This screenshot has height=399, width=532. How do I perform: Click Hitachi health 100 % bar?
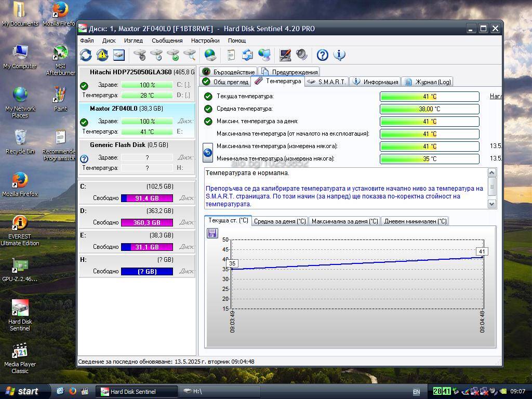tap(147, 85)
